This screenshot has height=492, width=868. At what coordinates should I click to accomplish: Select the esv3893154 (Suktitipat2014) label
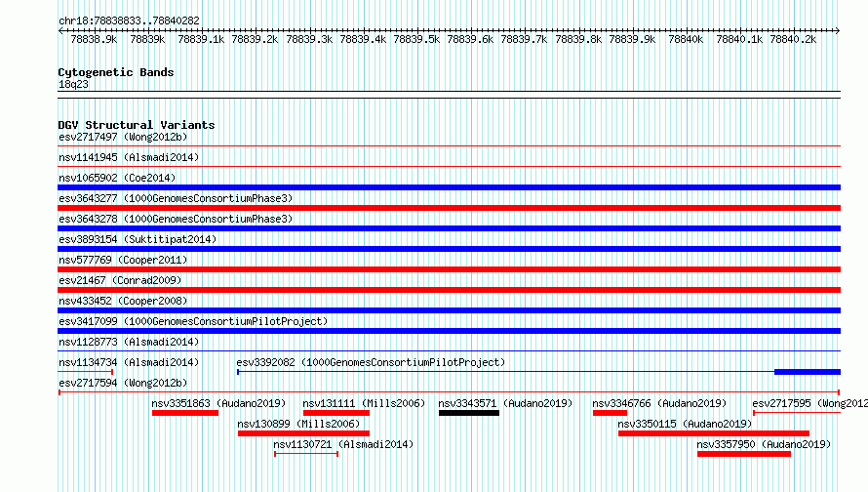(138, 239)
